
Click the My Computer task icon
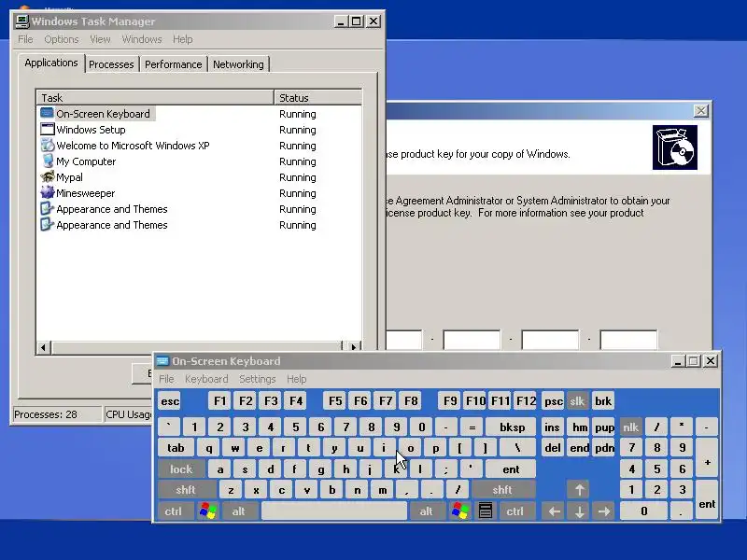coord(47,161)
